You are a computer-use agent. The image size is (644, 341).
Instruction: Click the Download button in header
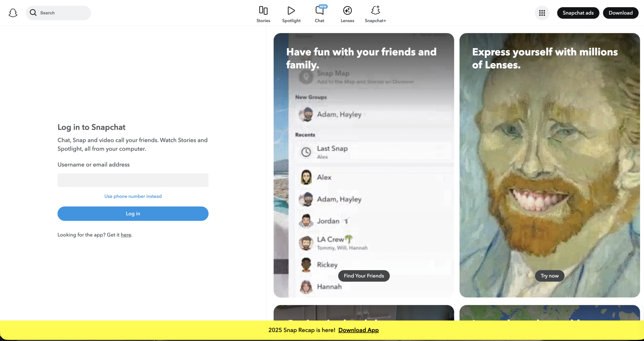pos(621,13)
